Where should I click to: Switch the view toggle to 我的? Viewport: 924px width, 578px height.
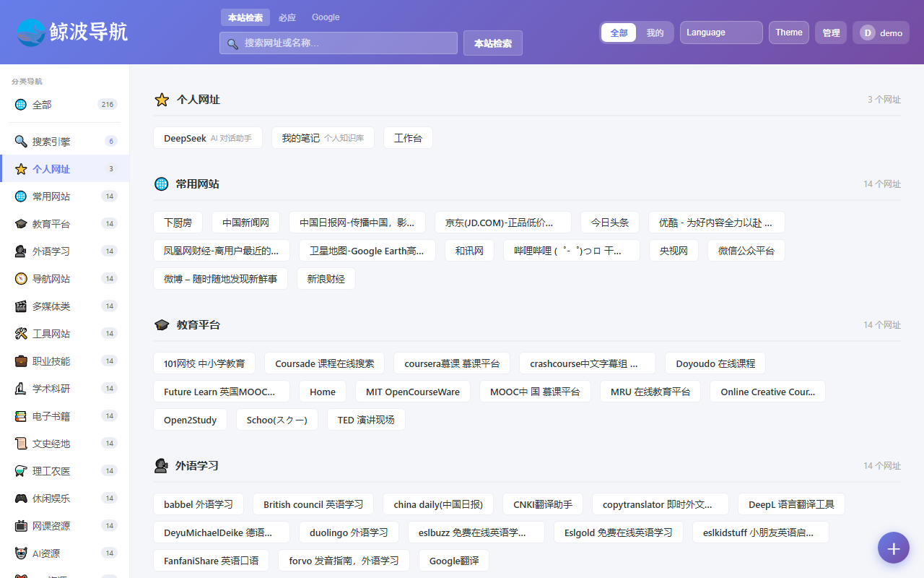pos(655,33)
